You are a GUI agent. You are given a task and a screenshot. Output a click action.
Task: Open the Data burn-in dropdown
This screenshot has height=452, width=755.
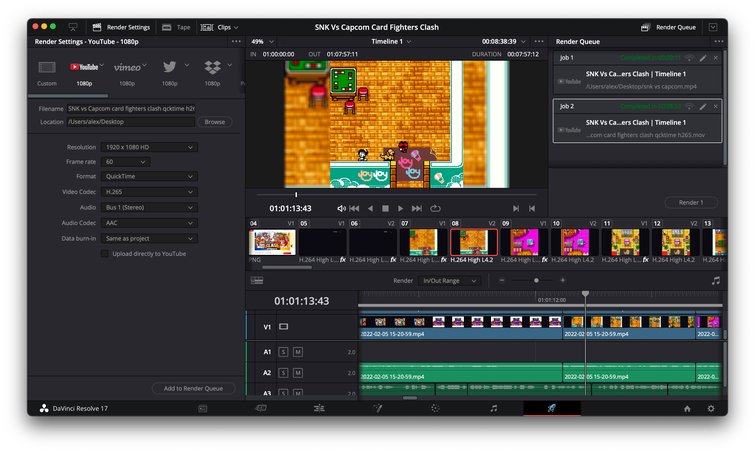click(x=149, y=238)
